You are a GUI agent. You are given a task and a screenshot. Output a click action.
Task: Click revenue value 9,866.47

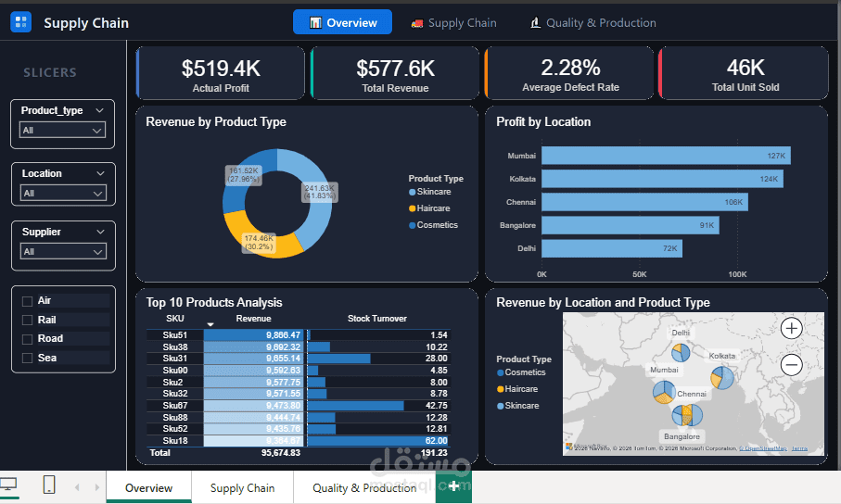[x=283, y=335]
